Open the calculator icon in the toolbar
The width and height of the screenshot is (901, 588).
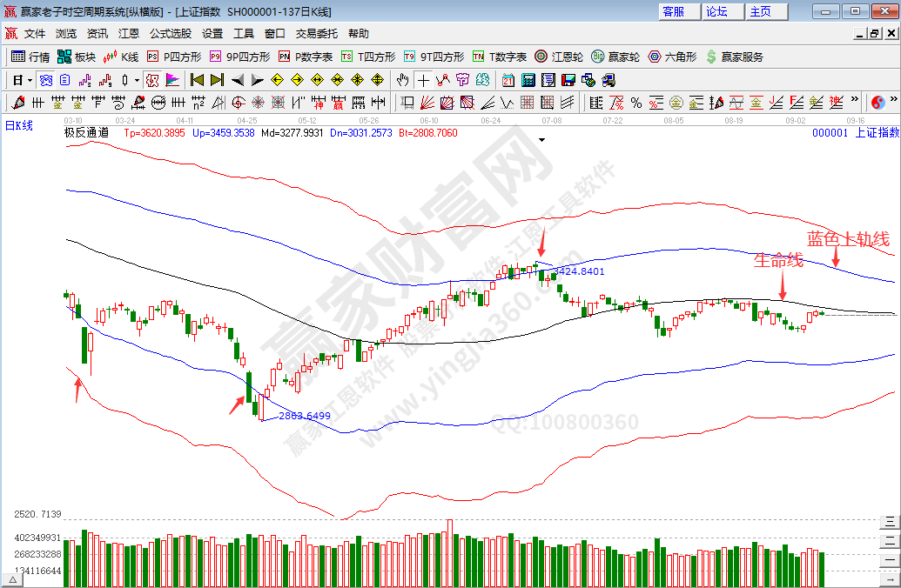528,80
